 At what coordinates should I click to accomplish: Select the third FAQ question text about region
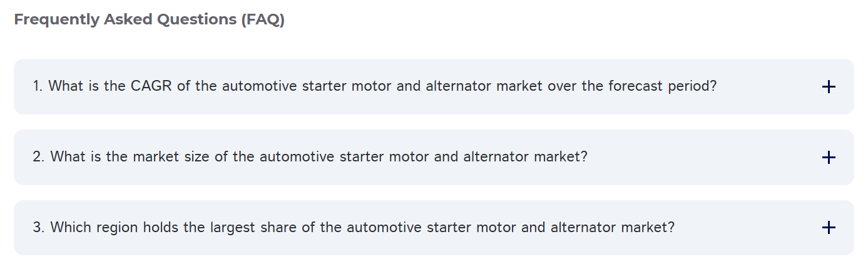(x=354, y=227)
